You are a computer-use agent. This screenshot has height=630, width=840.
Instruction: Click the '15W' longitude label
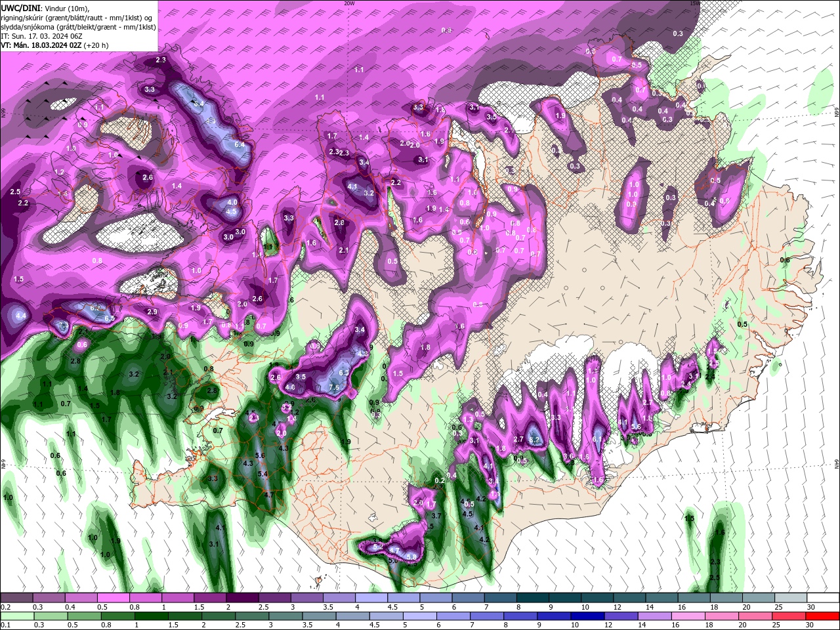click(x=695, y=3)
